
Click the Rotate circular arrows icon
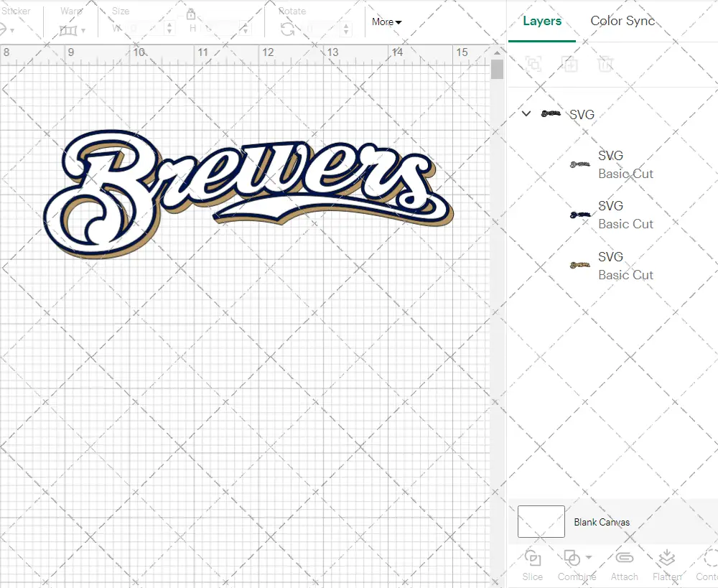288,29
